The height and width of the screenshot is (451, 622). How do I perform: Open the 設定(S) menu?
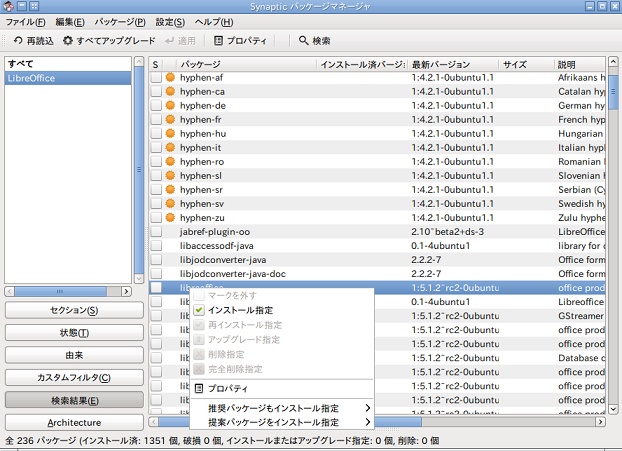pyautogui.click(x=170, y=22)
